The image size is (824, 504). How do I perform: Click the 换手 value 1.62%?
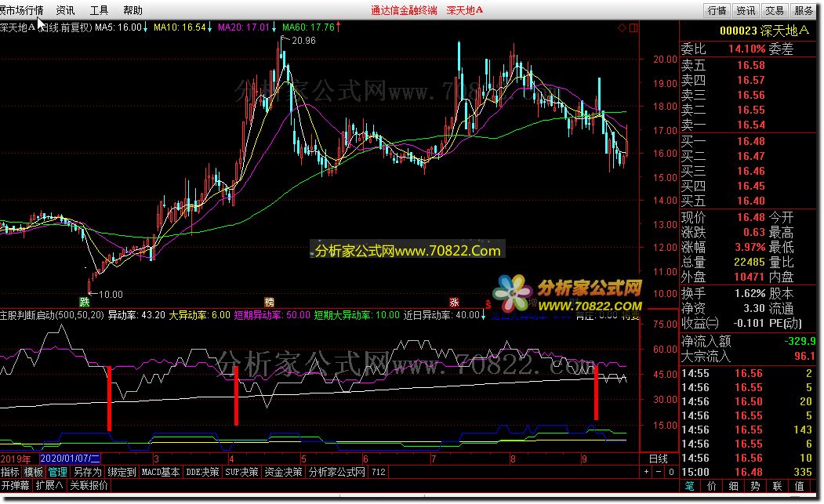(x=750, y=293)
